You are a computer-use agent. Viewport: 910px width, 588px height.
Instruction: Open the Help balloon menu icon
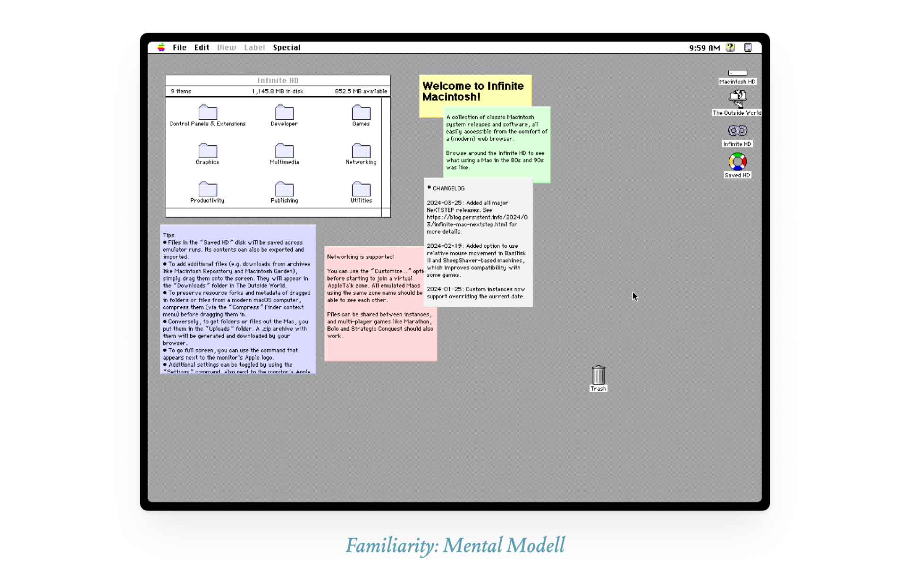tap(730, 48)
